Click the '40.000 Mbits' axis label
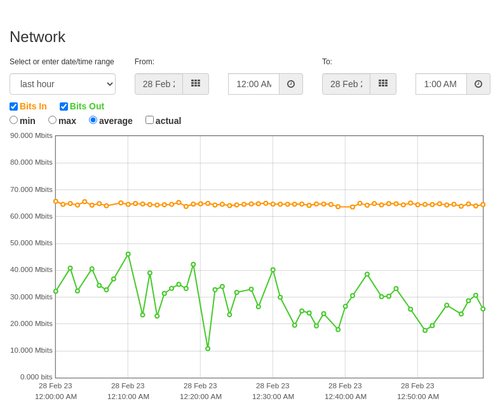 (31, 270)
